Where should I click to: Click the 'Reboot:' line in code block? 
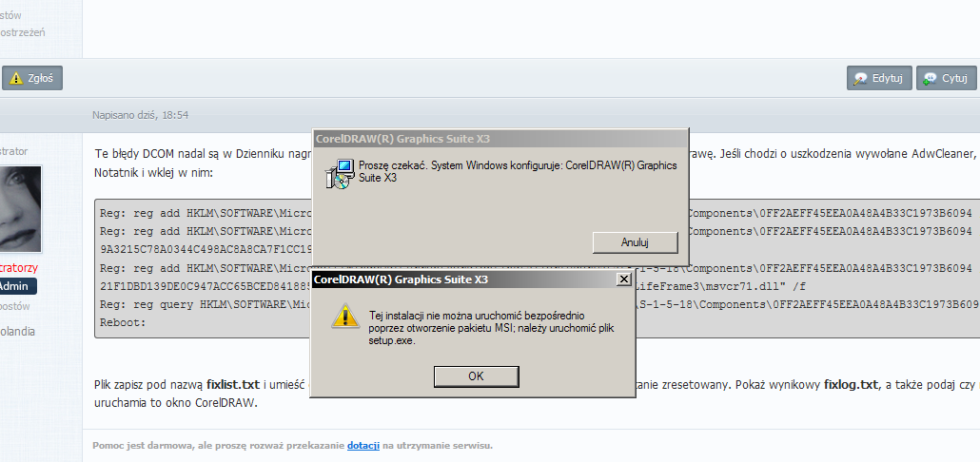(123, 323)
